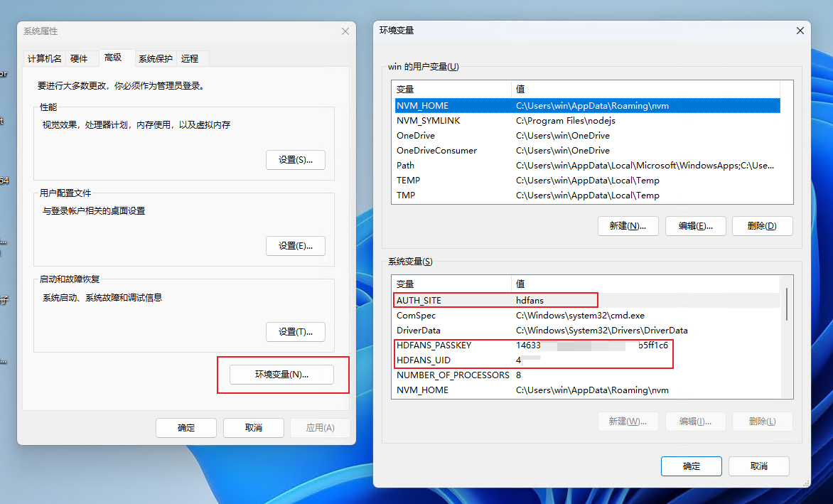This screenshot has width=833, height=504.
Task: Click 编辑(E) under user variables
Action: click(x=695, y=226)
